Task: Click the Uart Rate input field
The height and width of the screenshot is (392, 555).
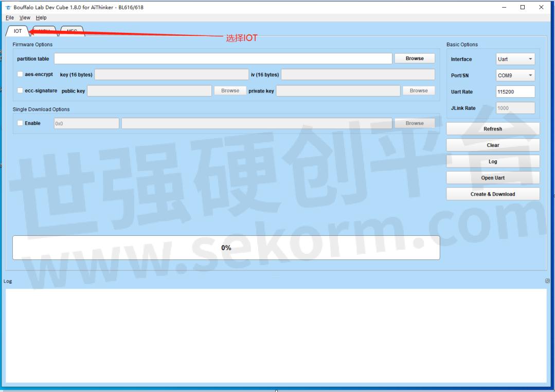Action: (x=515, y=91)
